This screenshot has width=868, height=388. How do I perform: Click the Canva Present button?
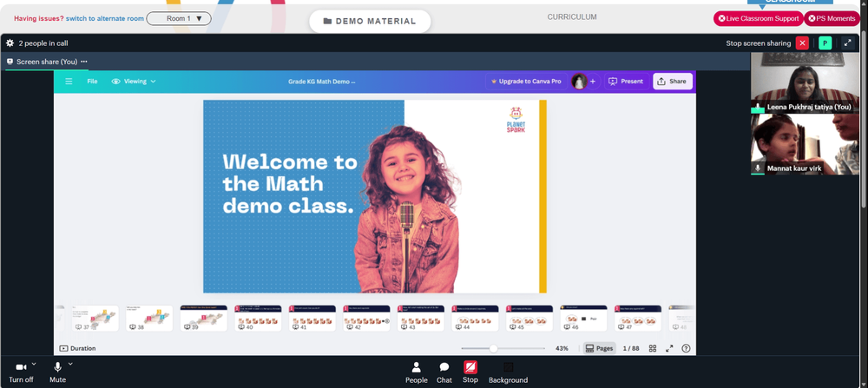click(626, 82)
